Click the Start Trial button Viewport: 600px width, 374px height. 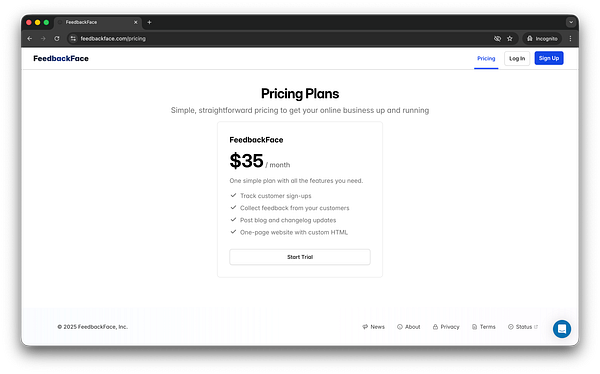pyautogui.click(x=300, y=257)
